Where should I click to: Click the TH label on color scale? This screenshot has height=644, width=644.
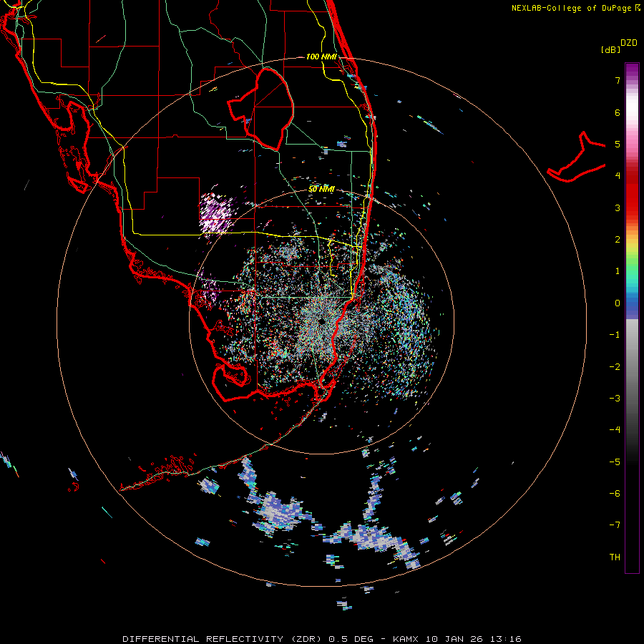click(x=615, y=557)
